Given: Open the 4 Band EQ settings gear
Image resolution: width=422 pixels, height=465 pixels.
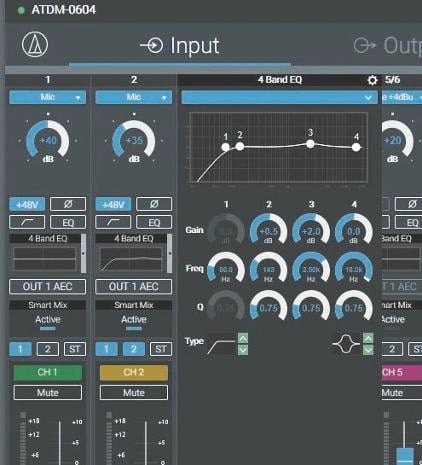Looking at the screenshot, I should click(x=372, y=80).
